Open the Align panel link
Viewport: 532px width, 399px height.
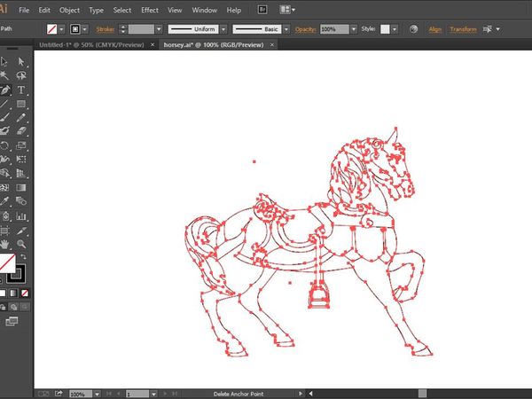[x=435, y=29]
